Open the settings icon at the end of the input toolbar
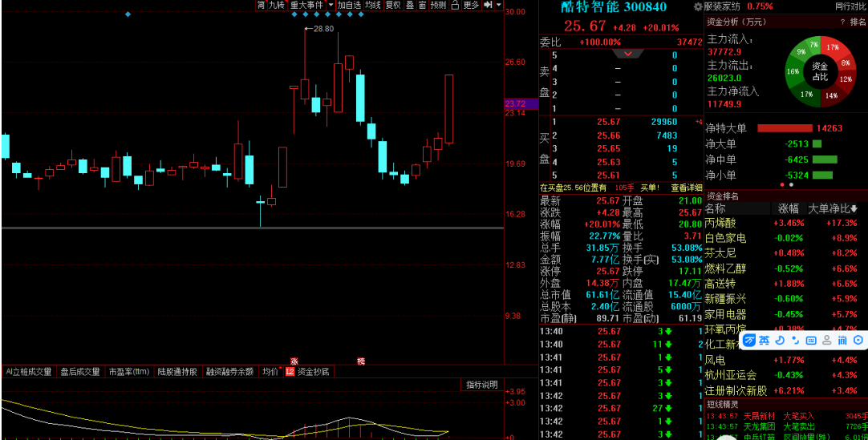The width and height of the screenshot is (868, 440). tap(858, 341)
